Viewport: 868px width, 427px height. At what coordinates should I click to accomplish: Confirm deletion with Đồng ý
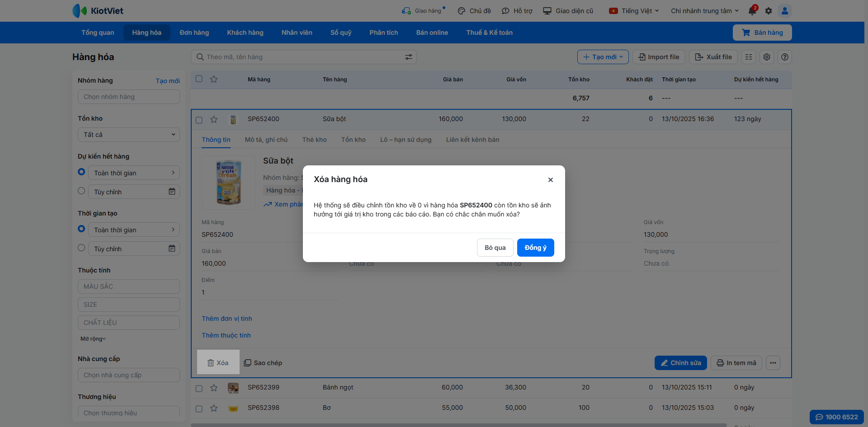pos(536,248)
